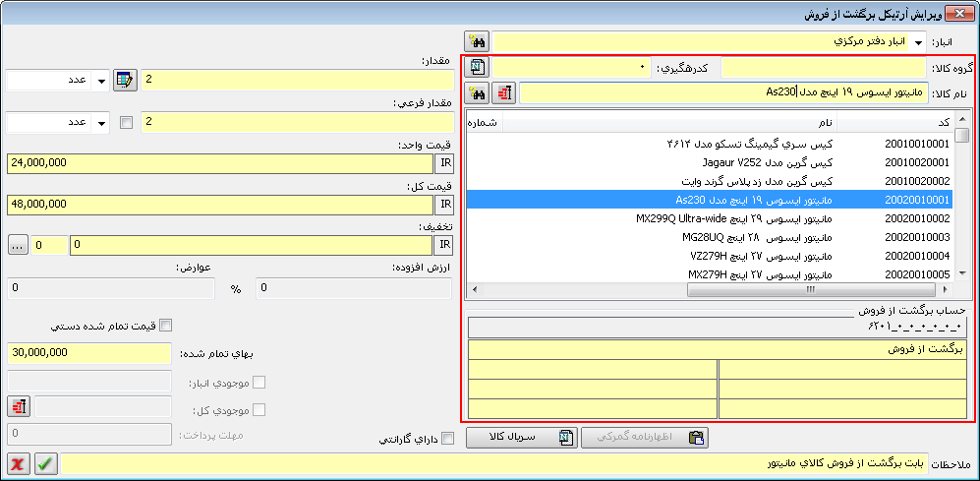This screenshot has height=481, width=980.
Task: Select row MX299Q Ultra-wide monitor
Action: click(x=710, y=218)
